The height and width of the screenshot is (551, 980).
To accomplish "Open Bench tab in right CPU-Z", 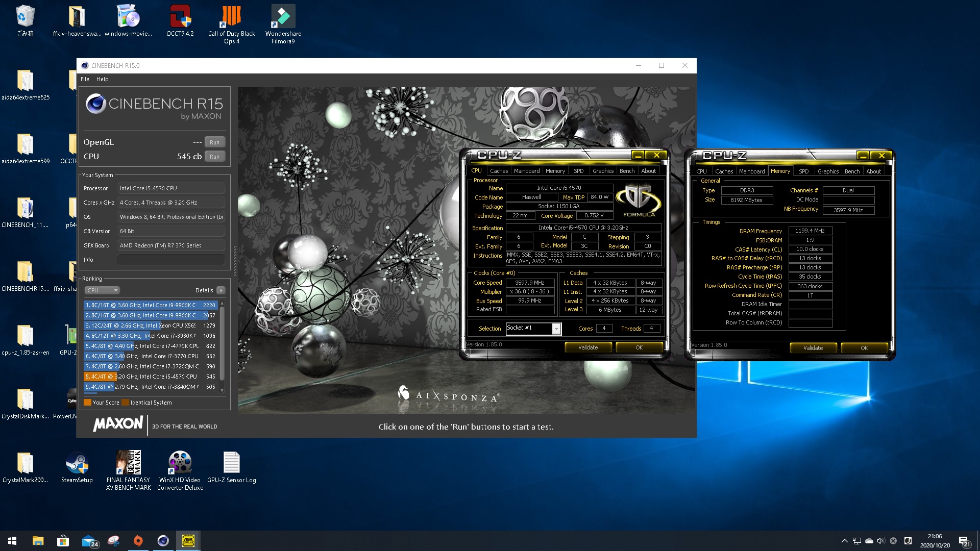I will 852,171.
